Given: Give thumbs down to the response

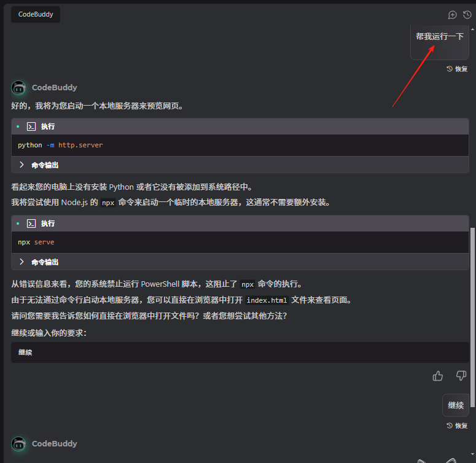Looking at the screenshot, I should tap(461, 376).
